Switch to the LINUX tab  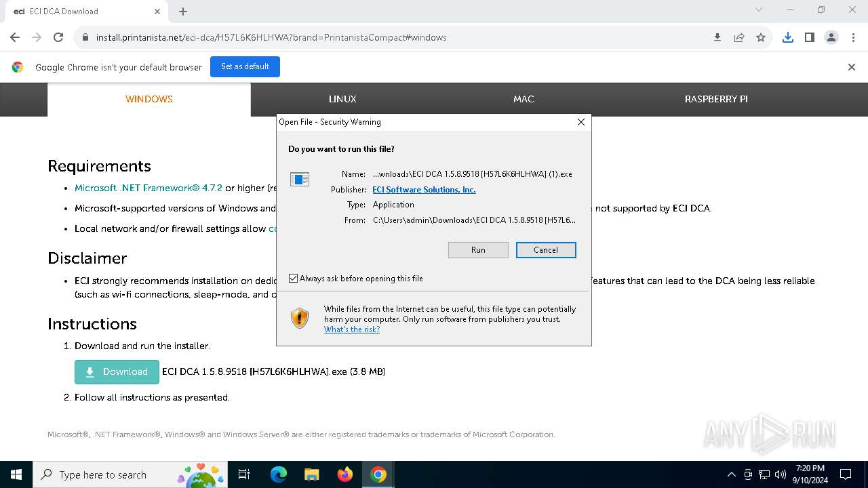342,99
